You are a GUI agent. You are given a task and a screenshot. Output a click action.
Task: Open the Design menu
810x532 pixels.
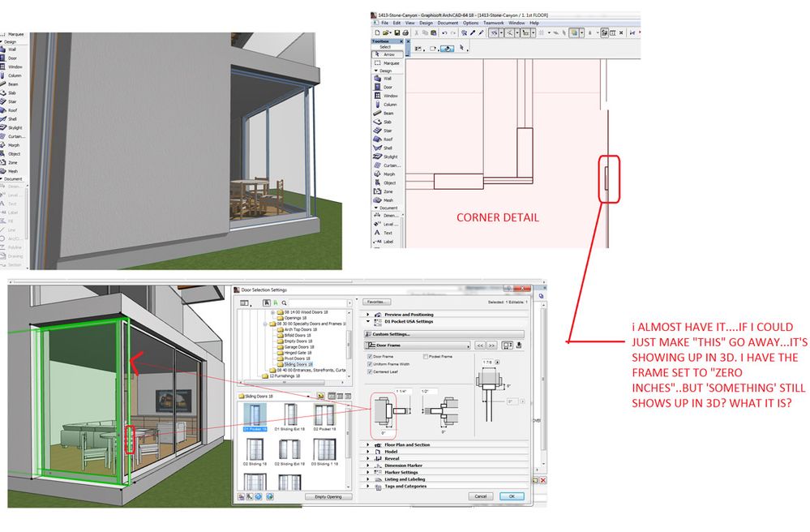point(426,23)
